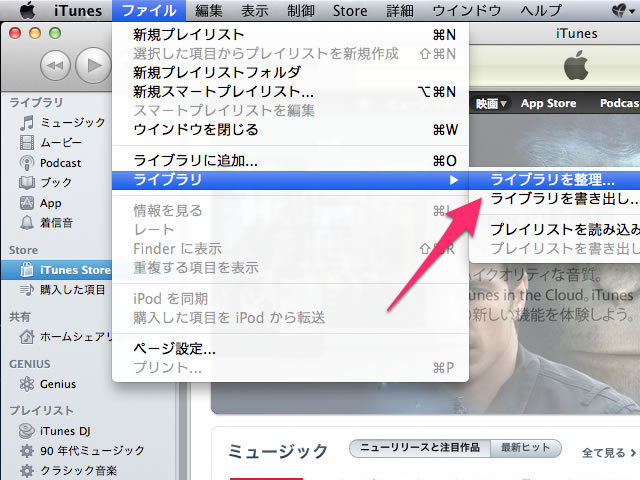This screenshot has height=480, width=640.
Task: Click the play button
Action: (93, 65)
